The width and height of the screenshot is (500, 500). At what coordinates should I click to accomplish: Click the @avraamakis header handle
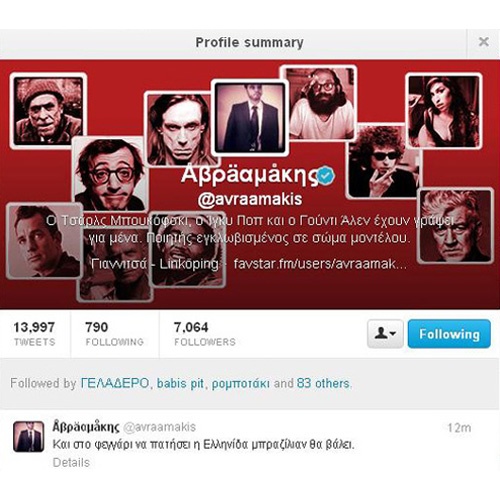pos(250,199)
